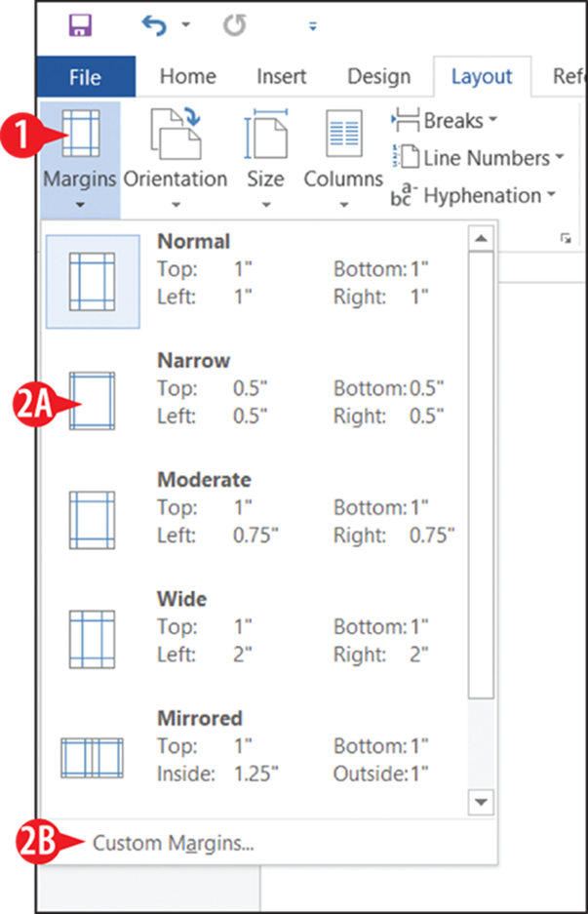Choose Custom Margins option
Viewport: 588px width, 914px height.
tap(173, 843)
